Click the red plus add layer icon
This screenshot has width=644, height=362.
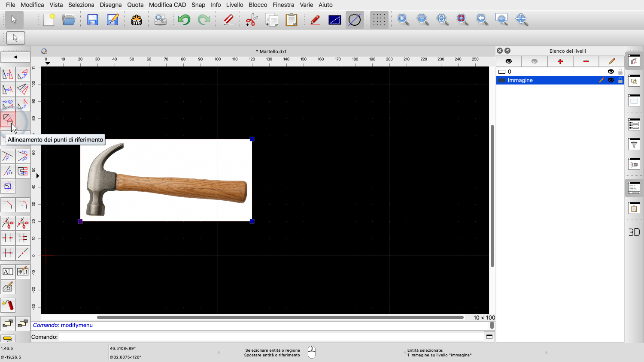[x=560, y=61]
